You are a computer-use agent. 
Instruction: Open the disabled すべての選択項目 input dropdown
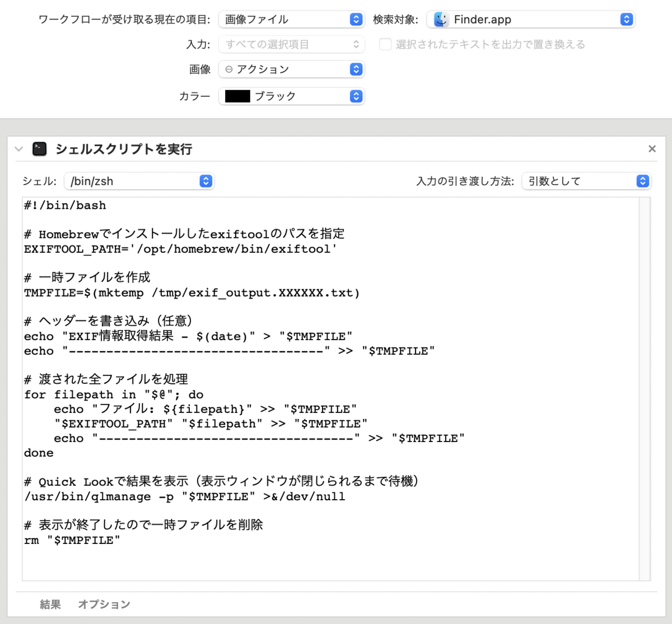click(x=291, y=44)
